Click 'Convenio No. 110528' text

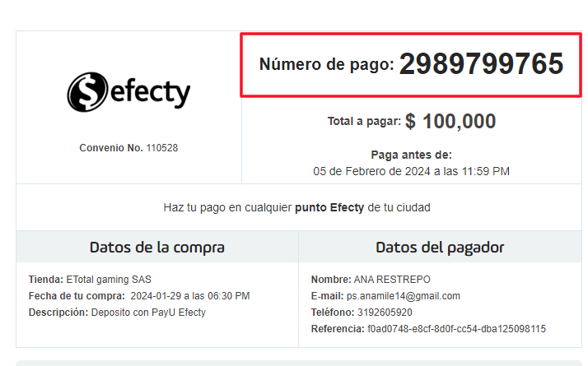(128, 148)
